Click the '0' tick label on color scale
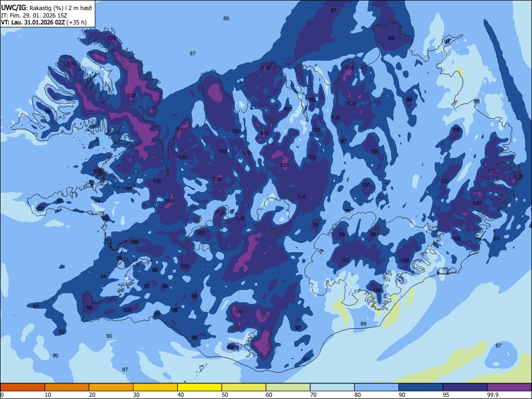This screenshot has height=399, width=532. [x=2, y=395]
